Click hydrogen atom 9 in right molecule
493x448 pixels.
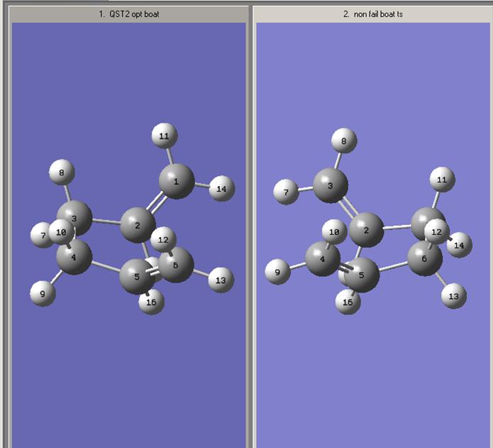277,272
